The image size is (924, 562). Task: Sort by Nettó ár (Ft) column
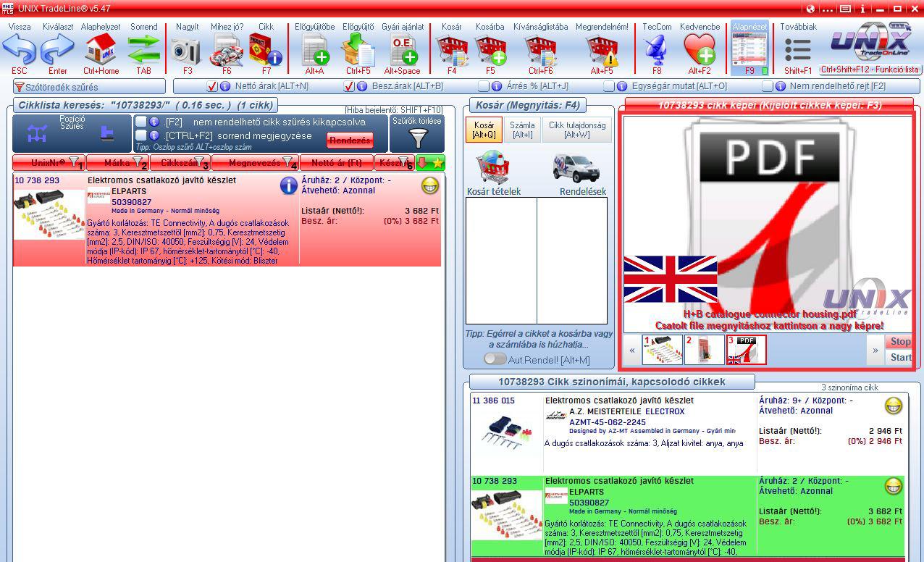(337, 163)
